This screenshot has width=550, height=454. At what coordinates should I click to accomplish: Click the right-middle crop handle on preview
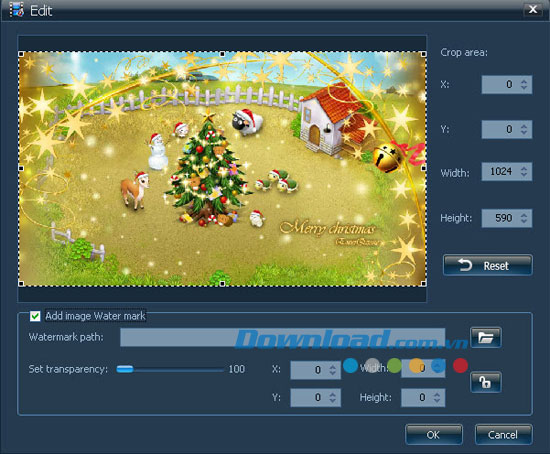point(424,168)
